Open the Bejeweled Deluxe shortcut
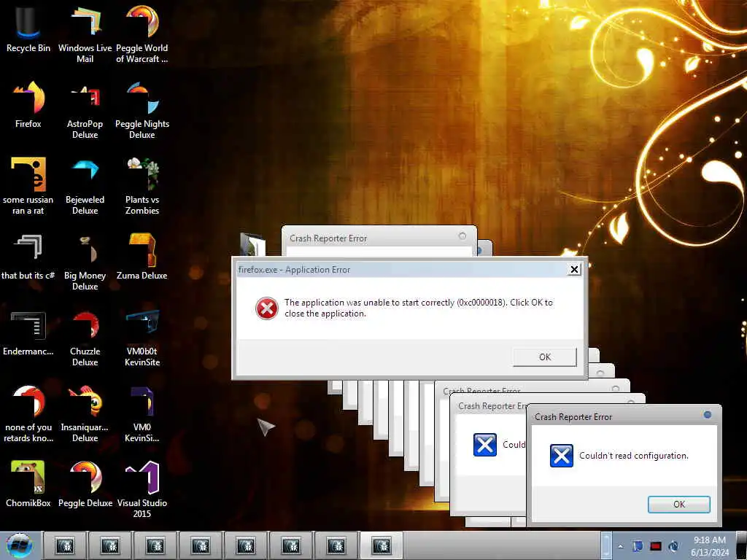This screenshot has width=747, height=560. point(85,186)
